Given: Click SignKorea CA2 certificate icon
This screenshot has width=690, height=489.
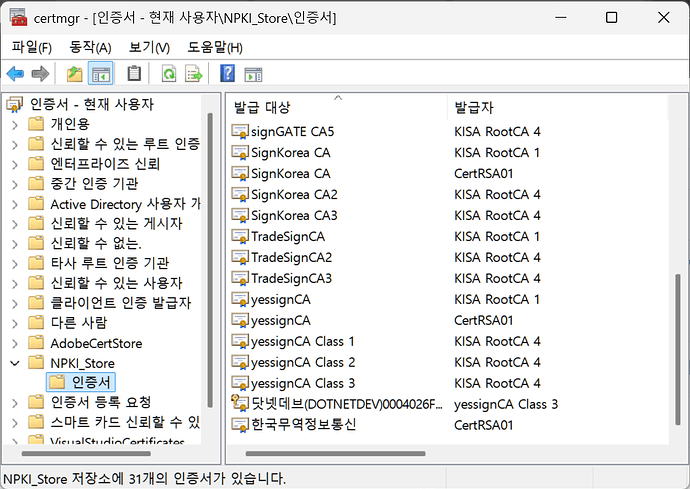Looking at the screenshot, I should [240, 194].
